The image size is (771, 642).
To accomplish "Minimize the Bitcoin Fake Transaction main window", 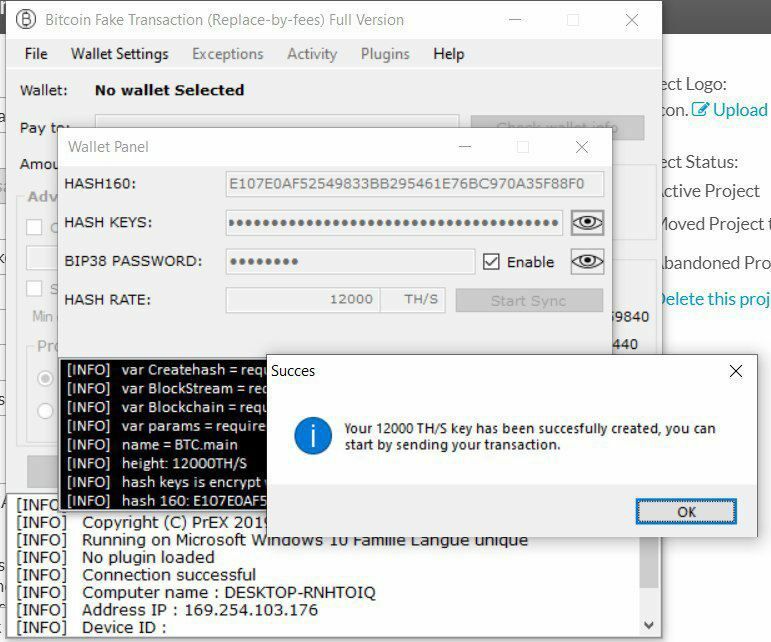I will (515, 20).
